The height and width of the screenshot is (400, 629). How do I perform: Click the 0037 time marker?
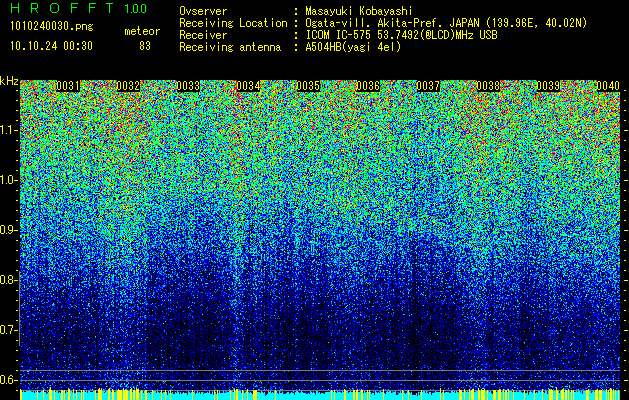(x=428, y=86)
